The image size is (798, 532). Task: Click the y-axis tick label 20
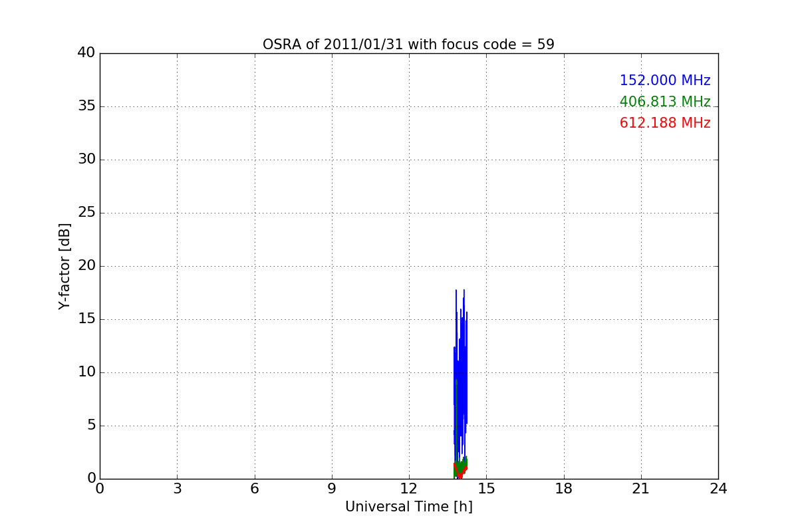[x=86, y=266]
